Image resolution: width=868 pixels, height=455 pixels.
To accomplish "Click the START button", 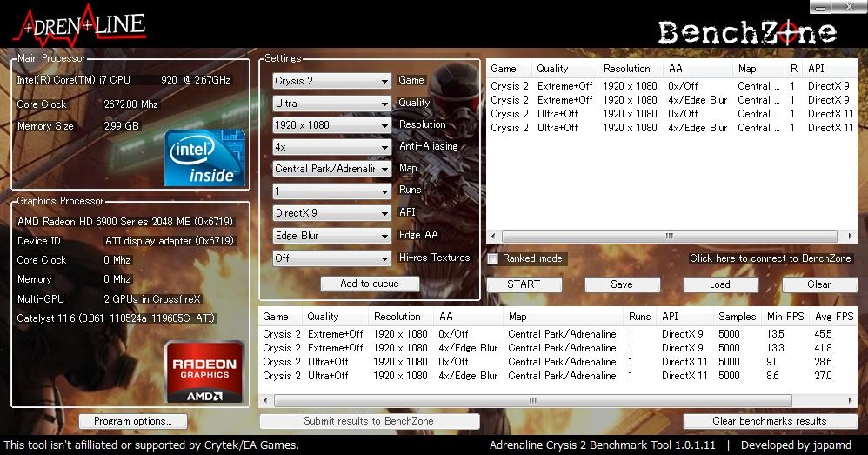I will [524, 284].
